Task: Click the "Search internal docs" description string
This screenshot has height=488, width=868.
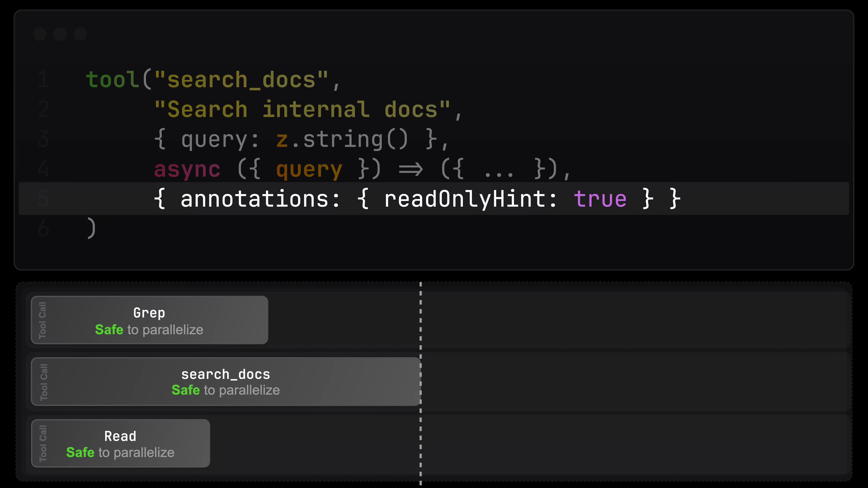Action: [x=302, y=110]
